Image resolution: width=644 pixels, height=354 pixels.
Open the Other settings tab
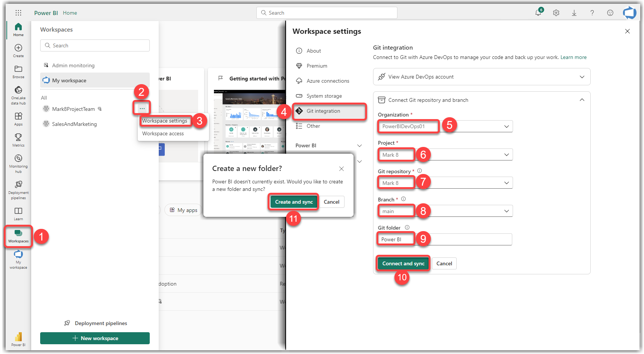313,126
